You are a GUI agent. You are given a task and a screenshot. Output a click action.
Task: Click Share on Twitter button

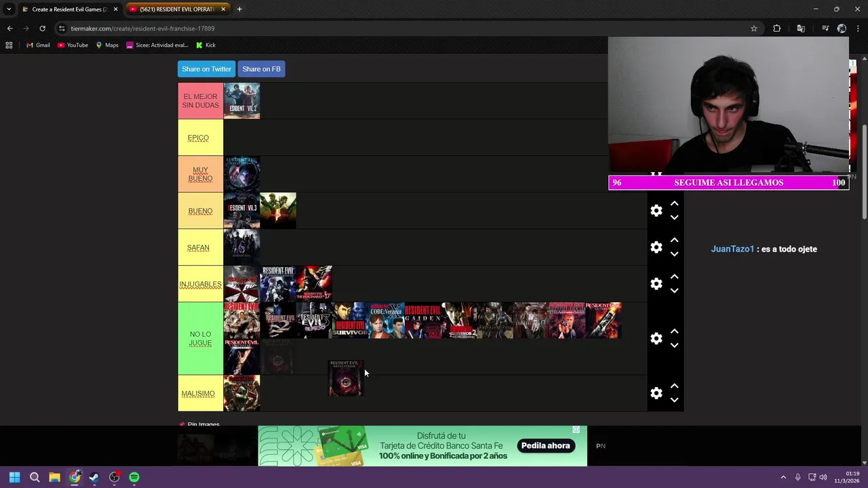206,69
